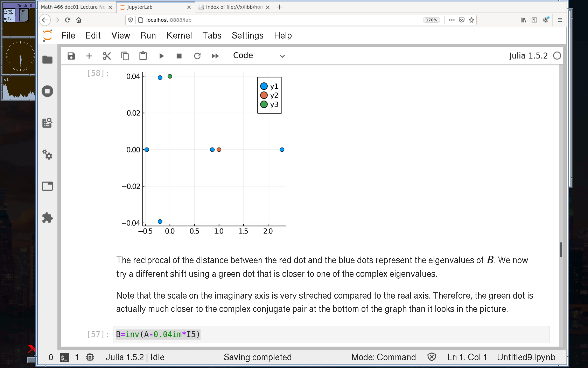Screen dimensions: 588x368
Task: Bookmark this page with the star
Action: point(471,20)
